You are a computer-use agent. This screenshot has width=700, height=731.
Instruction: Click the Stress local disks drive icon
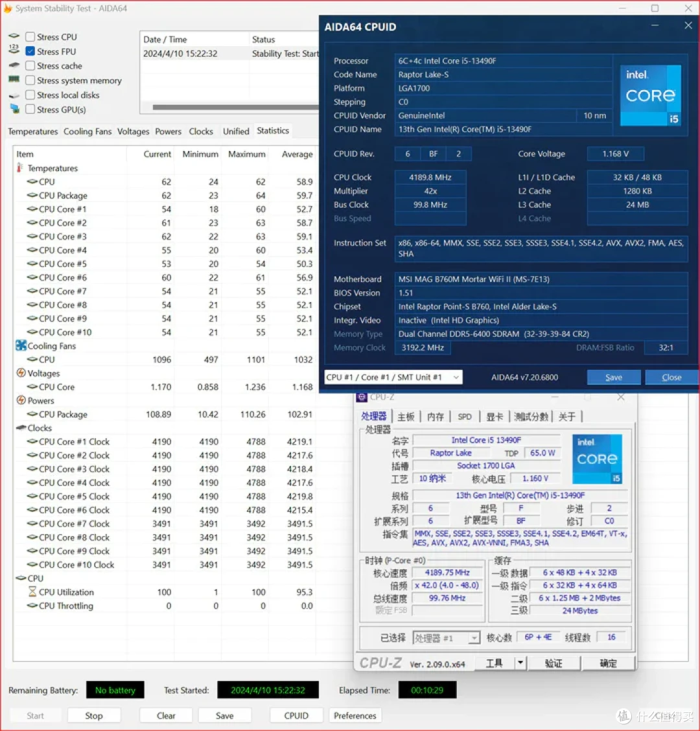click(14, 95)
